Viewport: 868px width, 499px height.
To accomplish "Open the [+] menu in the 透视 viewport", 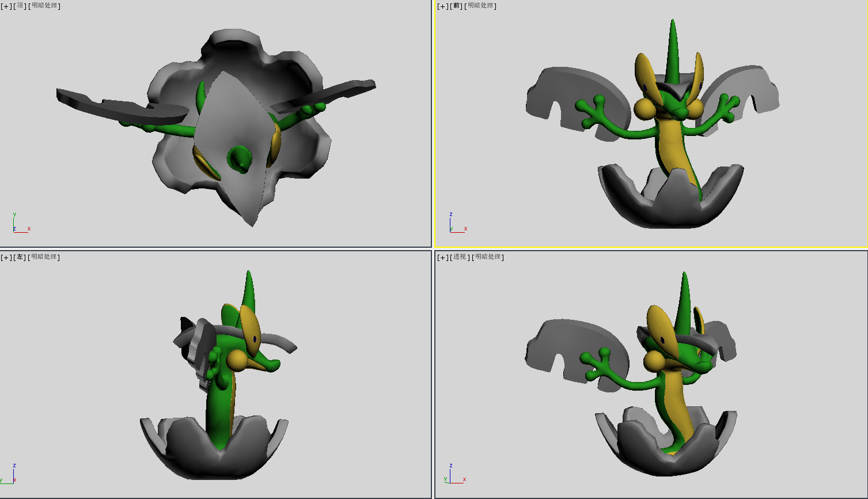I will point(443,257).
